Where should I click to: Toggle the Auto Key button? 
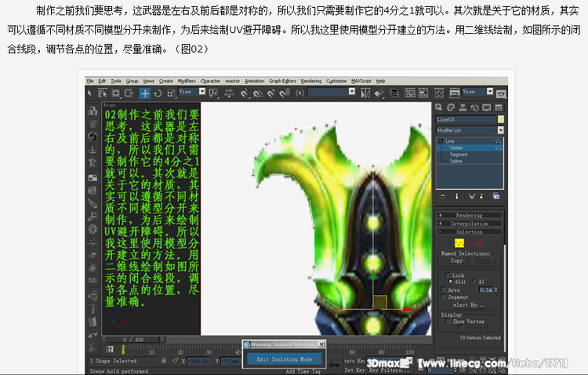(x=354, y=361)
